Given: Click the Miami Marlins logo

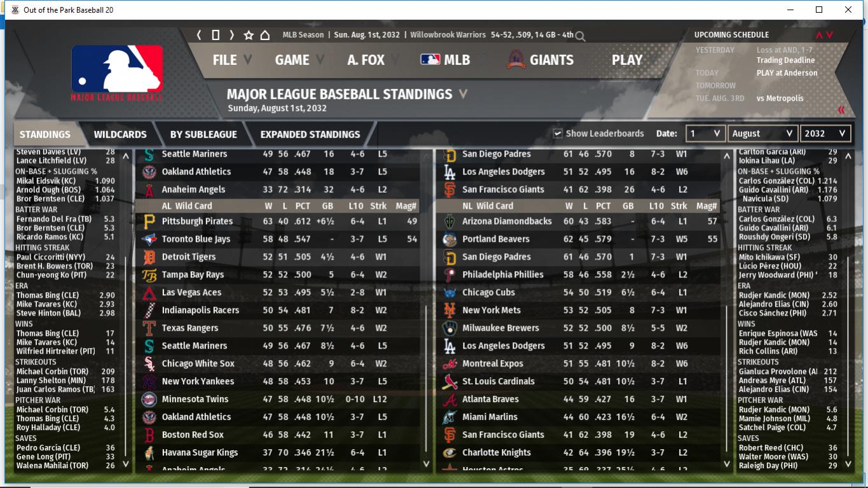Looking at the screenshot, I should pyautogui.click(x=450, y=417).
